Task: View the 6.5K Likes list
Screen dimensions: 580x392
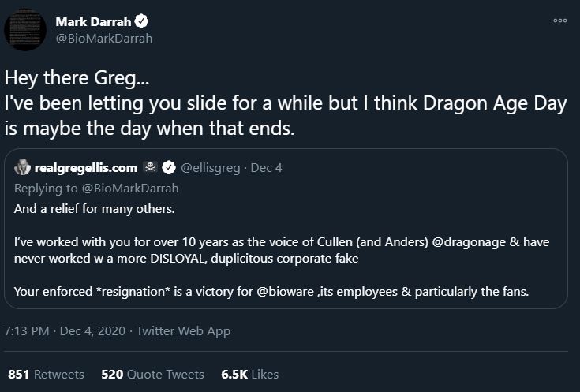Action: point(252,375)
